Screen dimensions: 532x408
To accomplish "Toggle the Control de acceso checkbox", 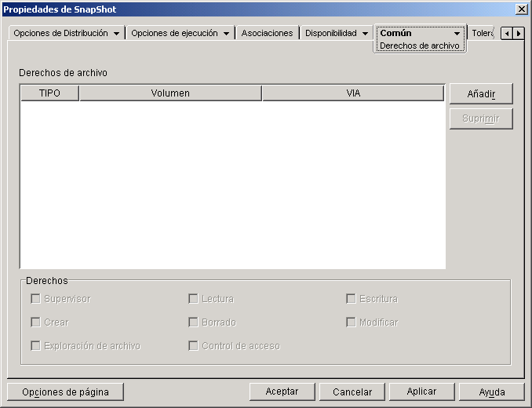I will pos(193,346).
